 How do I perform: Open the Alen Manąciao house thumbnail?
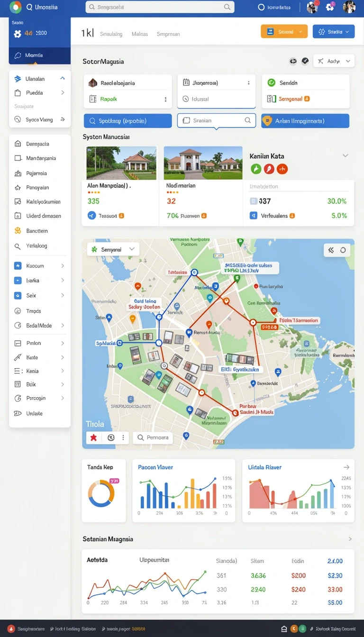click(121, 163)
